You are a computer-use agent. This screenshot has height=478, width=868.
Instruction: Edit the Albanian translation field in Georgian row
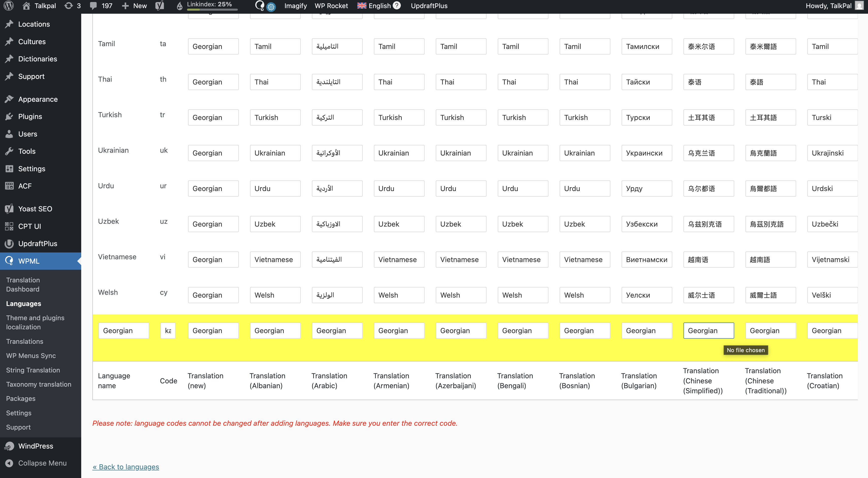[275, 331]
